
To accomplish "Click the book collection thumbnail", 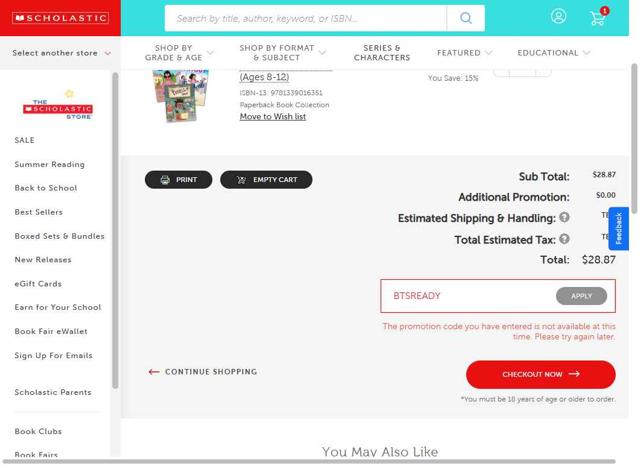I will pos(181,95).
